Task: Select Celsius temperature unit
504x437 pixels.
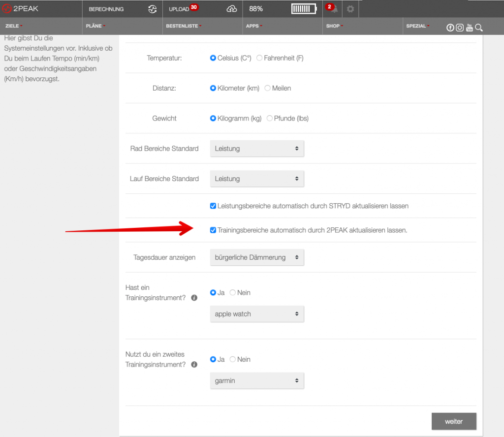Action: tap(213, 58)
